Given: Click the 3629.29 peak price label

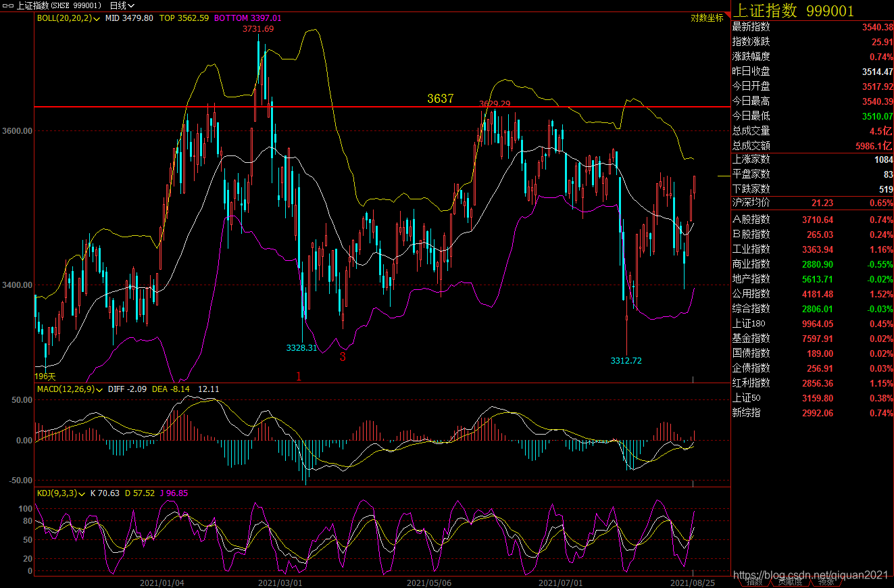Looking at the screenshot, I should [x=495, y=104].
